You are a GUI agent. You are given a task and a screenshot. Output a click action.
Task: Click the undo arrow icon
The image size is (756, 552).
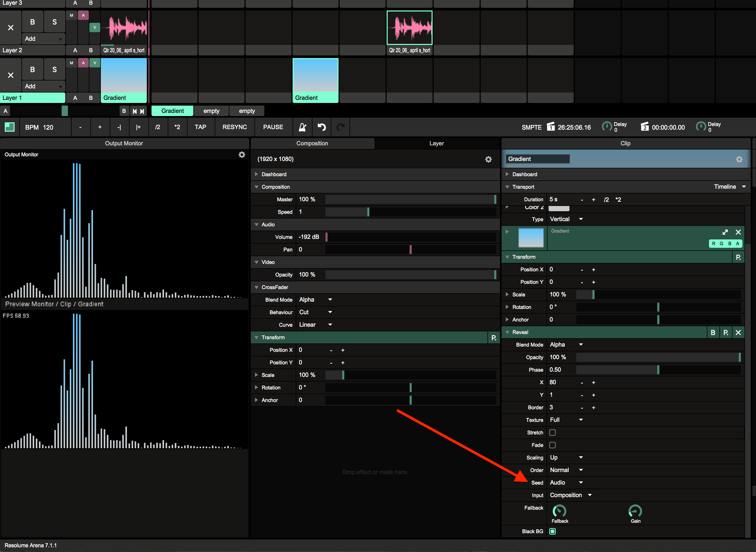321,127
